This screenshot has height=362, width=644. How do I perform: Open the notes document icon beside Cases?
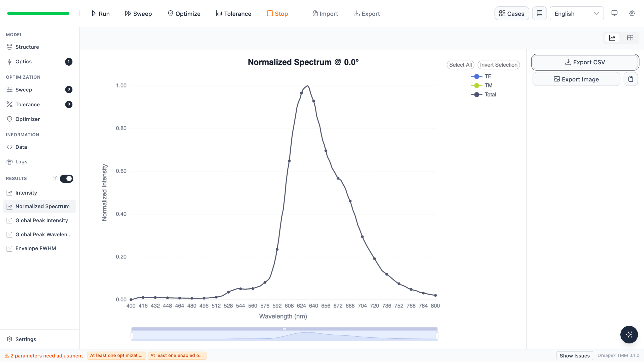click(x=539, y=14)
